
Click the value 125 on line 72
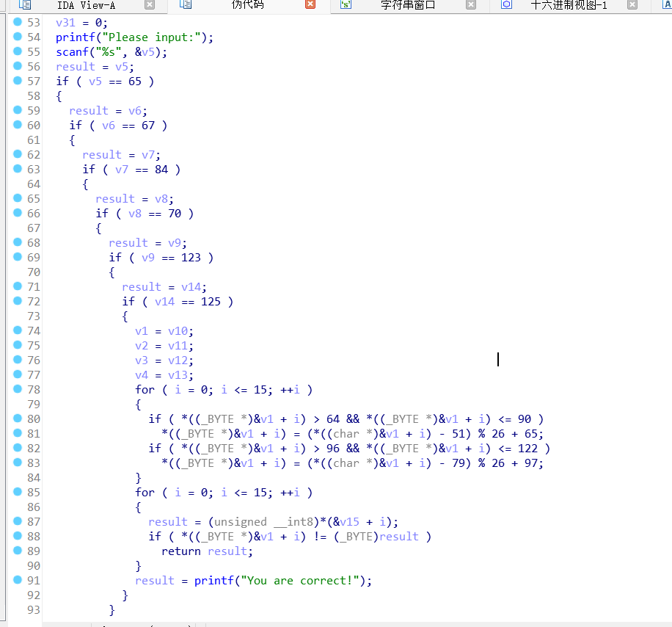click(x=211, y=302)
